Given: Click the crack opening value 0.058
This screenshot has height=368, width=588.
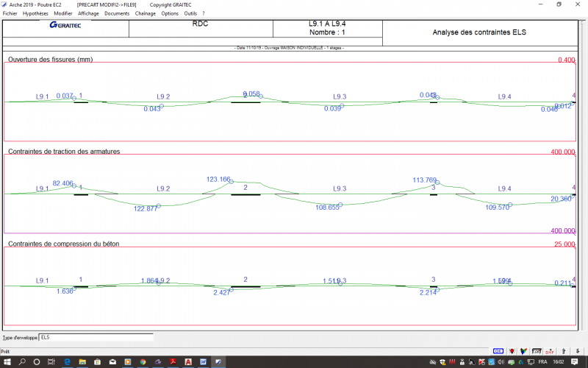Looking at the screenshot, I should pyautogui.click(x=251, y=94).
